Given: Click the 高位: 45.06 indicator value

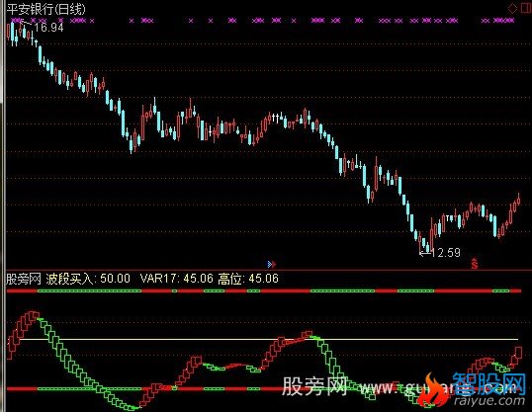Looking at the screenshot, I should point(248,279).
